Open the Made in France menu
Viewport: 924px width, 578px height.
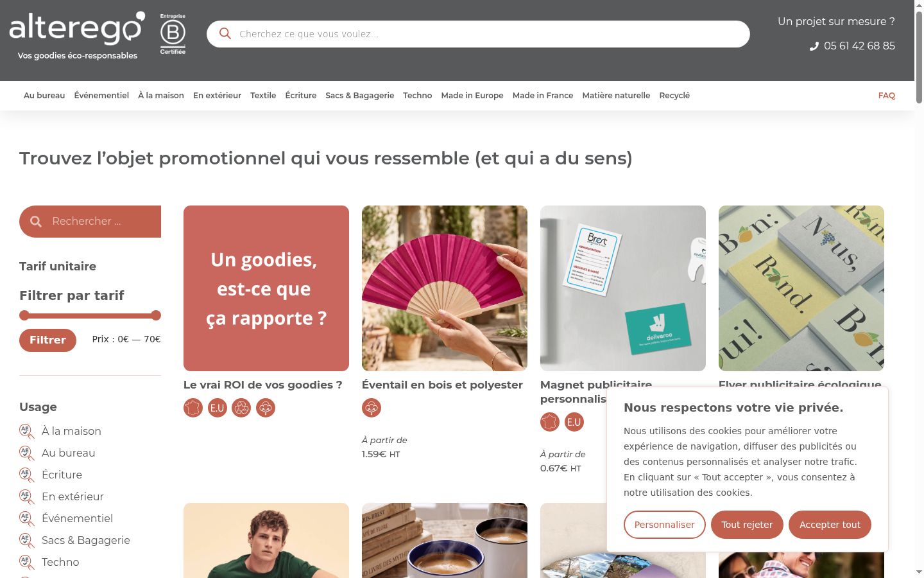pos(543,96)
